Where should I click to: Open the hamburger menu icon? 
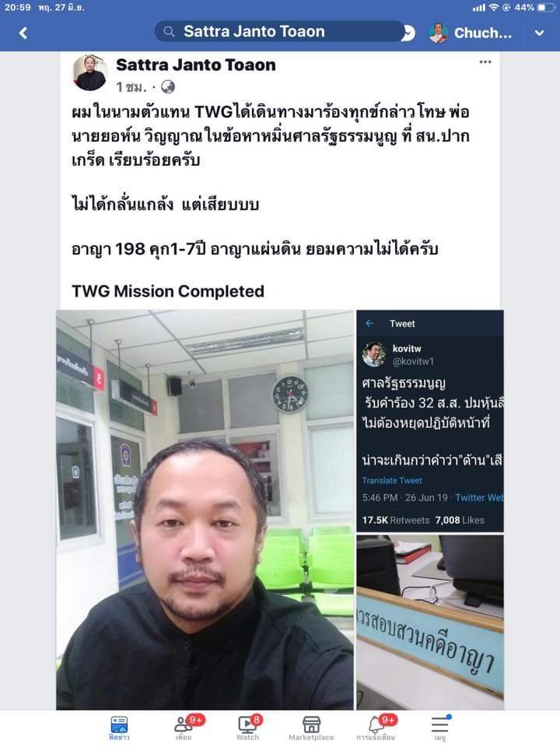(x=440, y=728)
